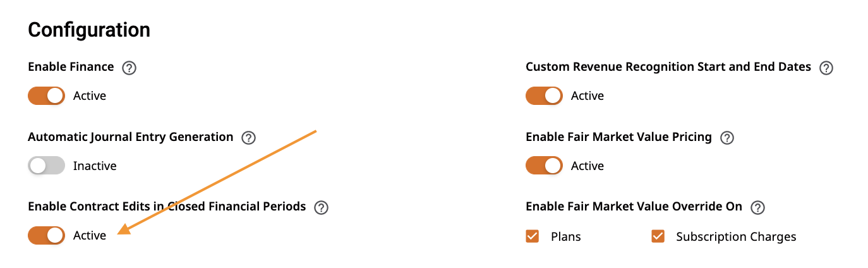This screenshot has height=268, width=868.
Task: Uncheck the Plans checkbox
Action: tap(533, 236)
